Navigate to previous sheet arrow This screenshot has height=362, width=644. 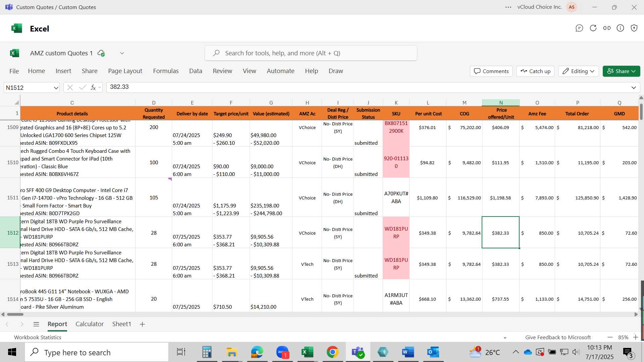[7, 324]
